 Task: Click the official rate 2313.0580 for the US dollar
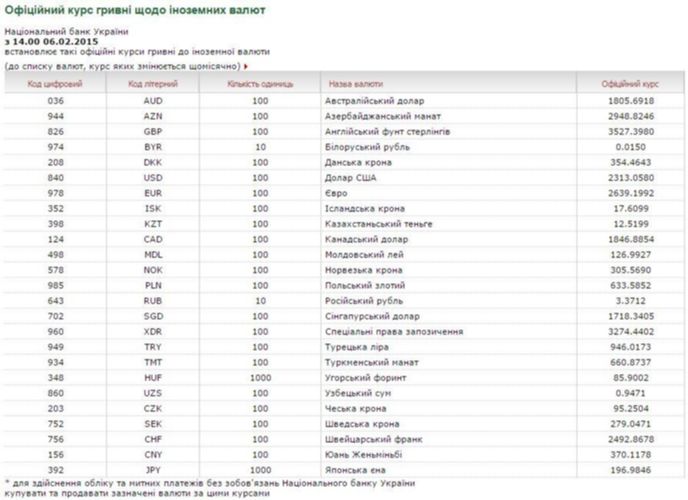point(631,178)
